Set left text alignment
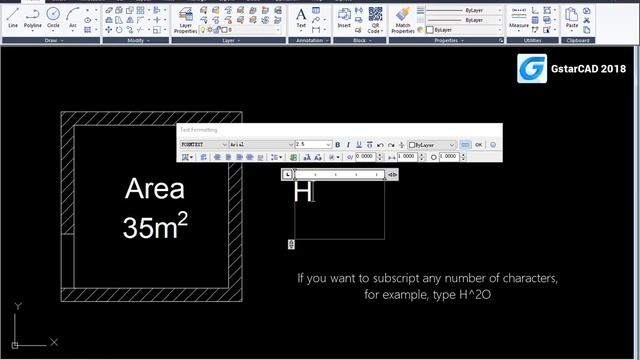640x360 pixels. pyautogui.click(x=217, y=157)
